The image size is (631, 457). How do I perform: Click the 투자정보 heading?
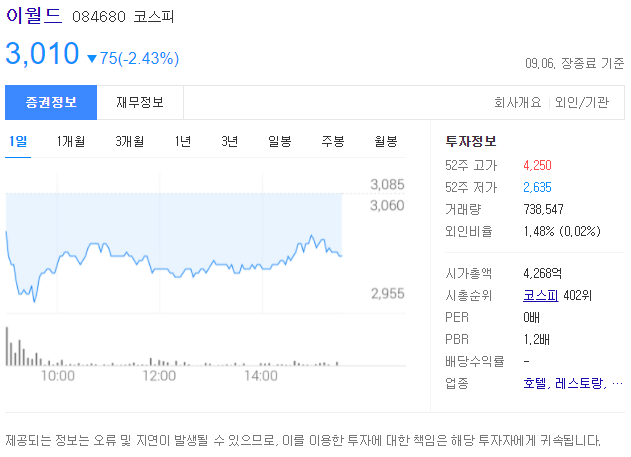tap(471, 141)
